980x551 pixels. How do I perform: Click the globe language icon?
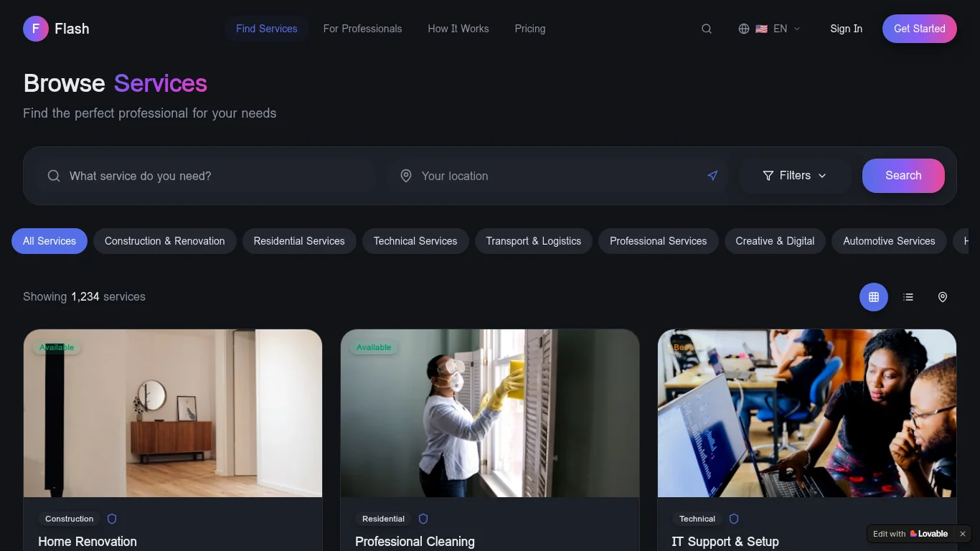pyautogui.click(x=744, y=29)
